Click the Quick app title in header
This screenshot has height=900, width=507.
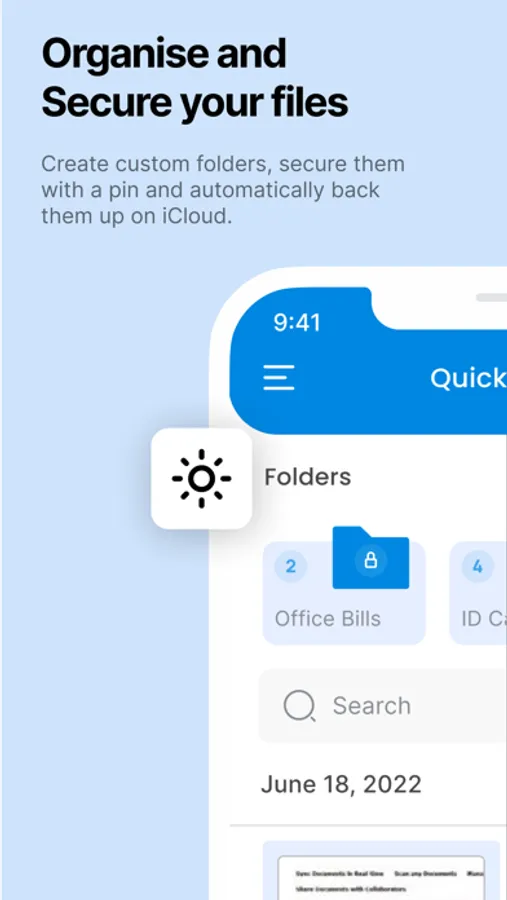(x=469, y=378)
